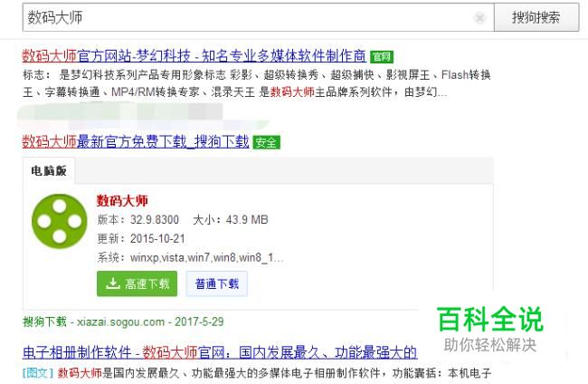Click the 普通下载 button
The height and width of the screenshot is (384, 588).
(x=217, y=283)
